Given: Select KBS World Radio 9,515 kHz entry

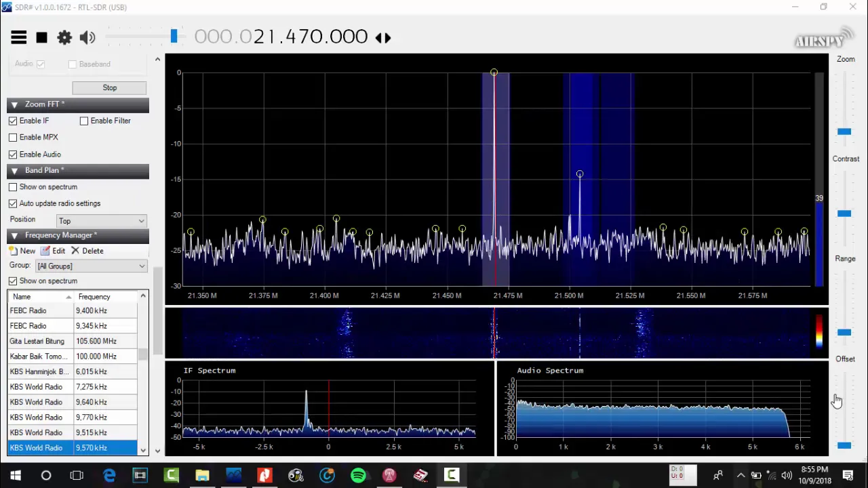Looking at the screenshot, I should click(73, 432).
